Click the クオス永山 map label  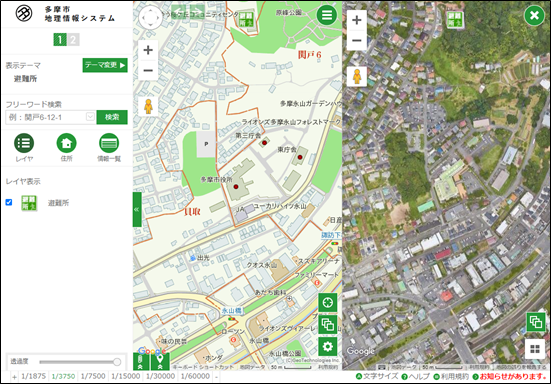point(262,265)
